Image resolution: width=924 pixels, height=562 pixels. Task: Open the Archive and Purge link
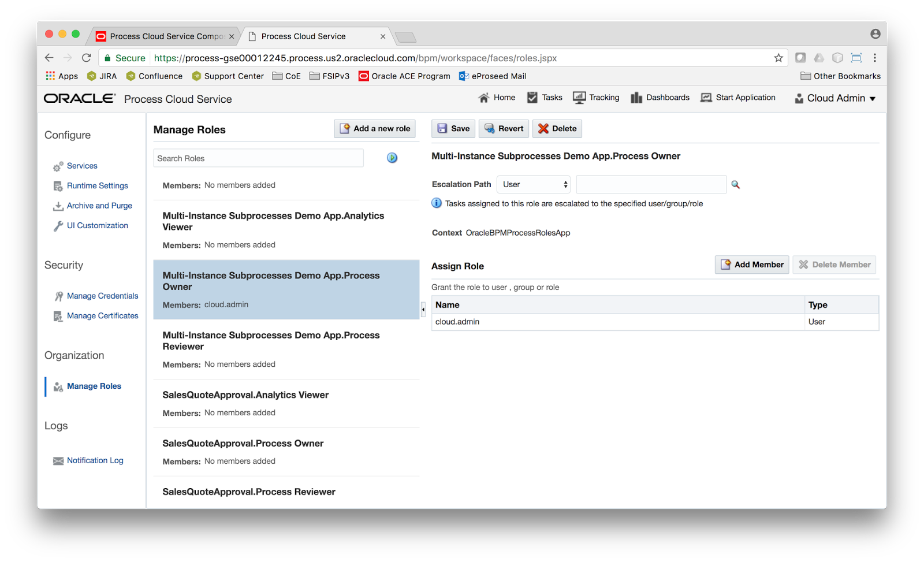[x=99, y=206]
